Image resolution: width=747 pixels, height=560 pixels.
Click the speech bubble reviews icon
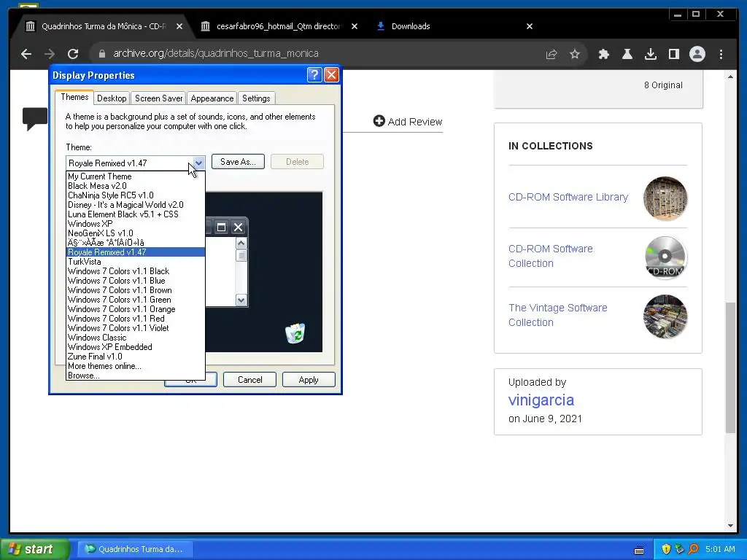point(35,119)
